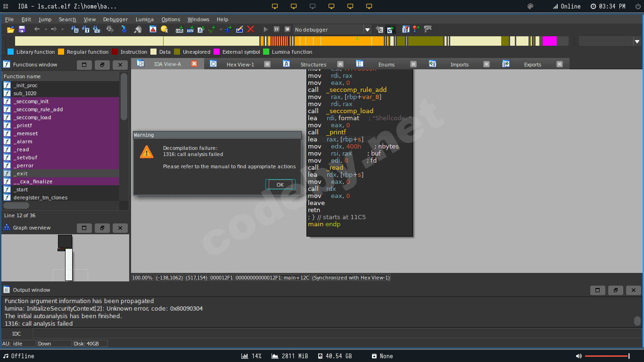Open the Debugger menu

point(115,19)
